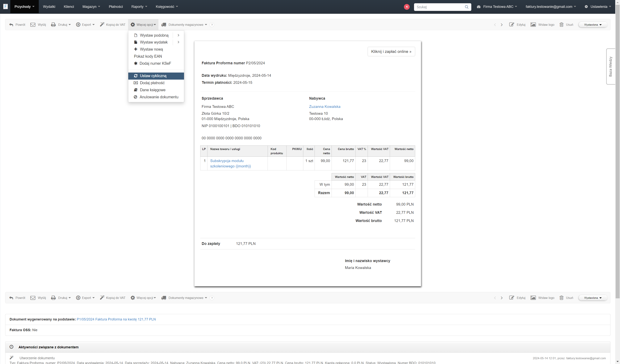
Task: Click Edytuj in the bottom toolbar
Action: click(517, 298)
